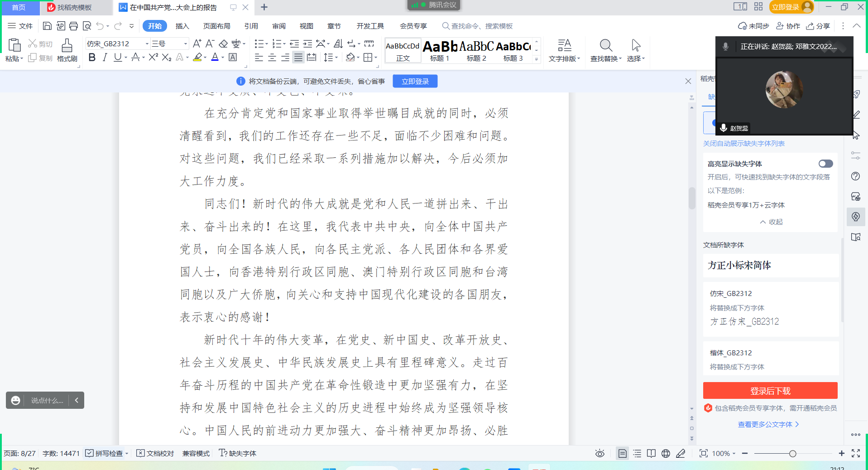Open the 插入 ribbon tab
868x470 pixels.
(x=182, y=26)
